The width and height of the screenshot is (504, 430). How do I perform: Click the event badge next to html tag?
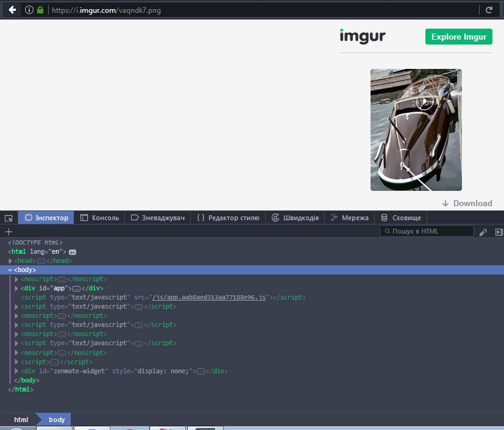pyautogui.click(x=73, y=252)
